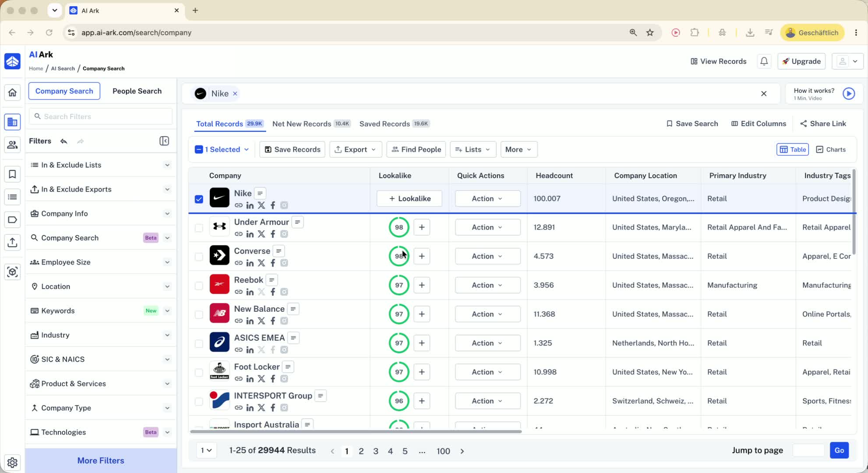Open the upload icon in left sidebar
The image size is (868, 473).
12,242
